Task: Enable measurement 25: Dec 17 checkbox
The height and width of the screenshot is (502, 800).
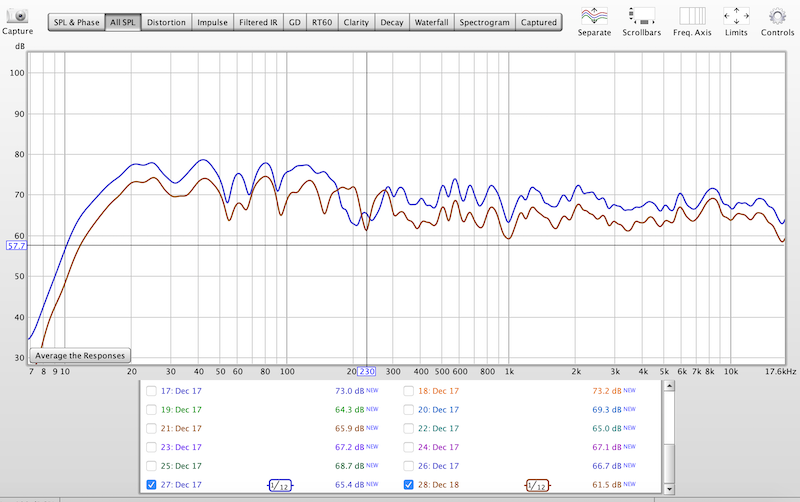Action: pyautogui.click(x=151, y=466)
